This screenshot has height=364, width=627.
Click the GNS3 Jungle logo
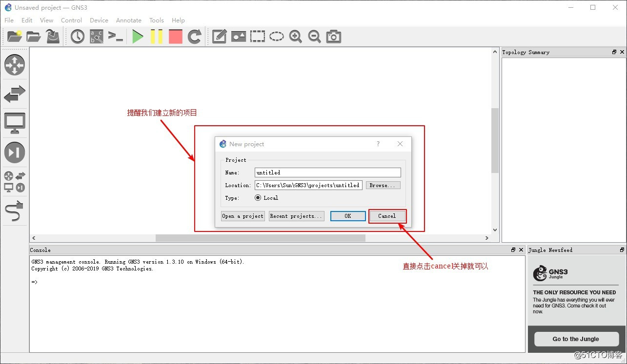[550, 273]
